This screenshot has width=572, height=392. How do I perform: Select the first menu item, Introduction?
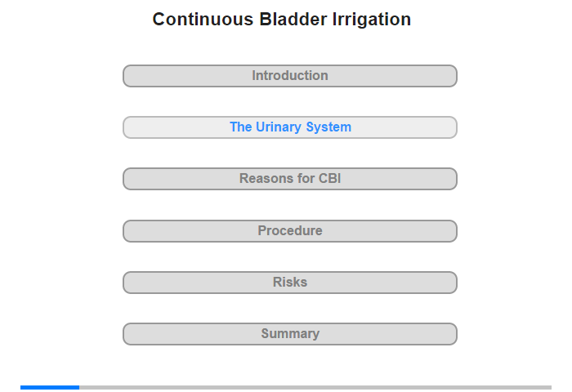pyautogui.click(x=289, y=76)
